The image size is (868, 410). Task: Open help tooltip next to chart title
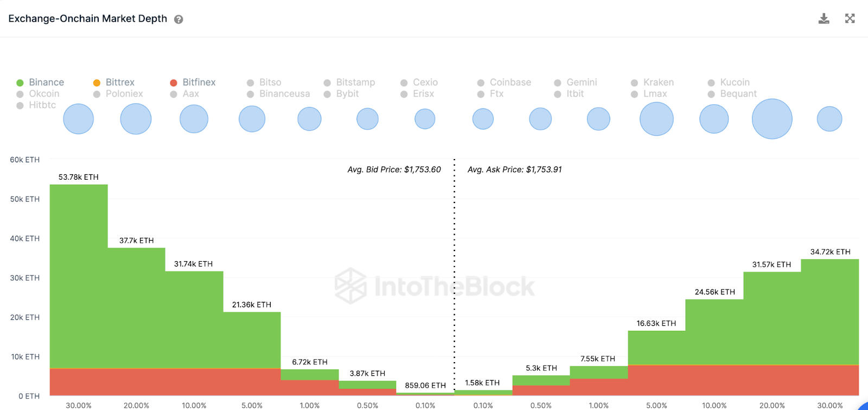tap(178, 19)
